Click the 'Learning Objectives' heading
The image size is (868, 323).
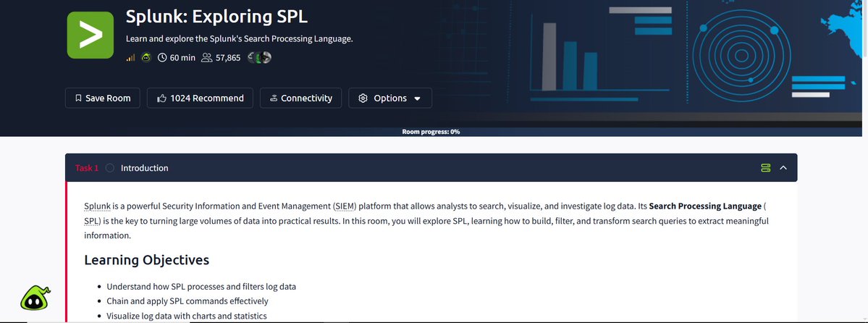(x=147, y=260)
